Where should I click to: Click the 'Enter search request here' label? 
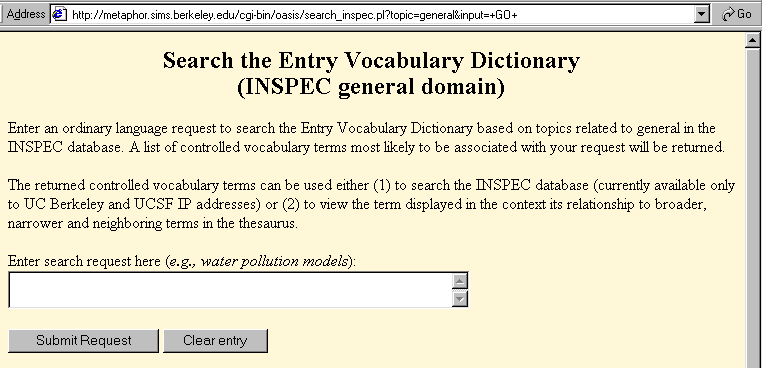[x=84, y=262]
